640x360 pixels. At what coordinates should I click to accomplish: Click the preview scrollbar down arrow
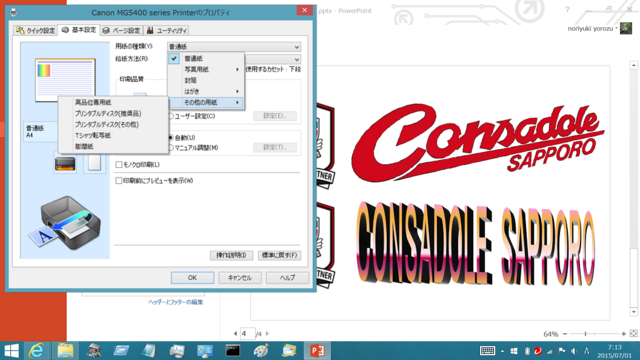pyautogui.click(x=633, y=312)
